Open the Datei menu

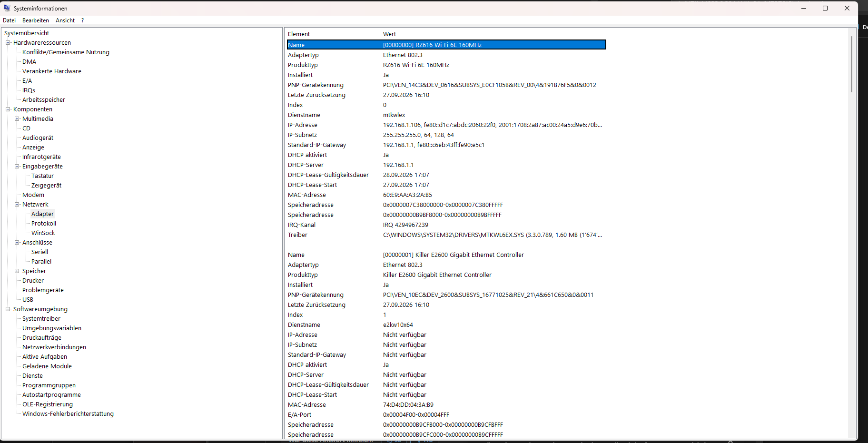pos(9,20)
